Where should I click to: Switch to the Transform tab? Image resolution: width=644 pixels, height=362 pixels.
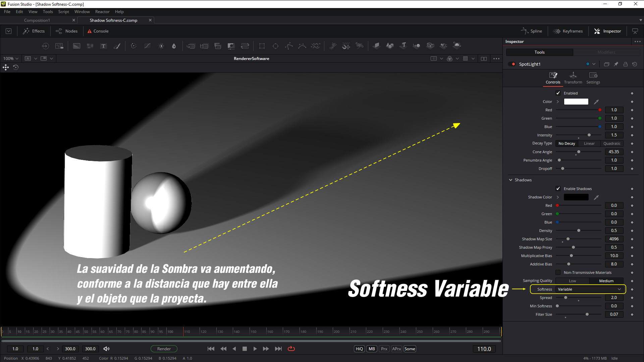[x=573, y=78]
